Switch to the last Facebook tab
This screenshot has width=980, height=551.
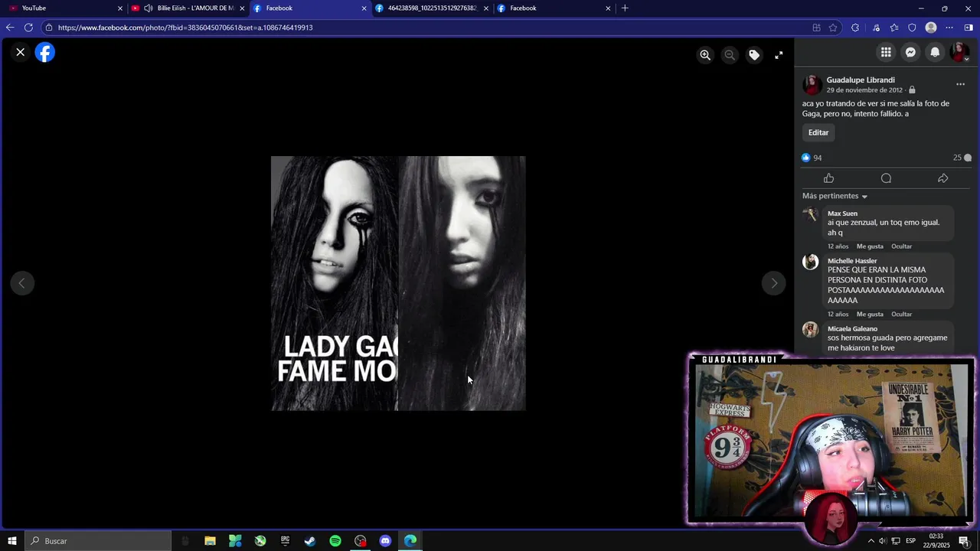point(553,8)
